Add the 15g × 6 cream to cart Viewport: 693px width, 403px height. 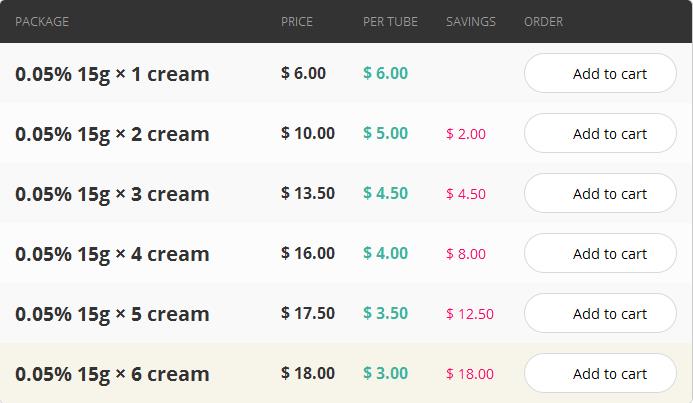pos(600,374)
